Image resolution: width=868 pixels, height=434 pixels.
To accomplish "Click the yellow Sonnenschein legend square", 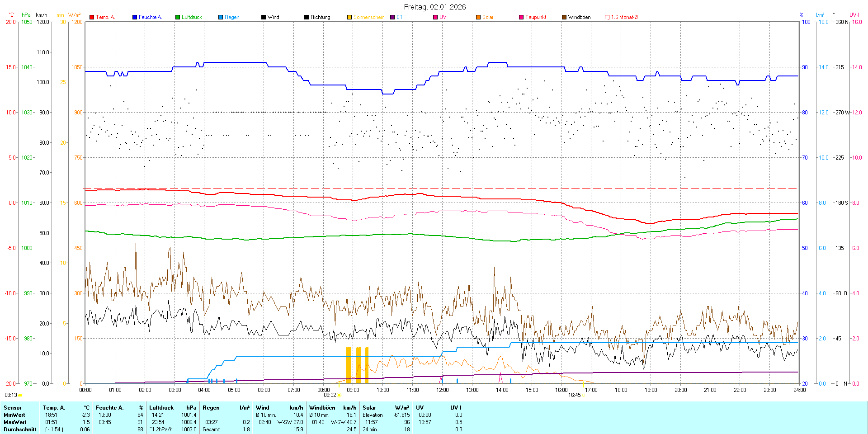I will pos(349,17).
